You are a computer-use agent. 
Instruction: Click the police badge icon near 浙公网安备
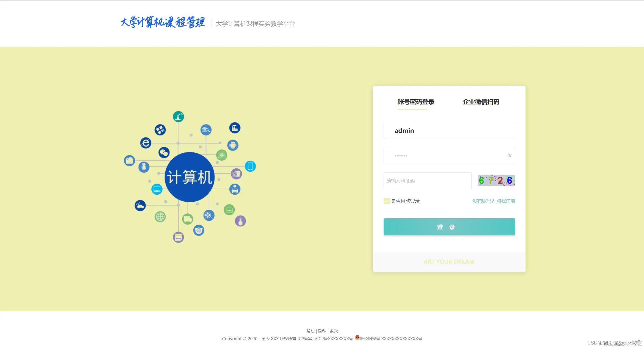(x=357, y=337)
